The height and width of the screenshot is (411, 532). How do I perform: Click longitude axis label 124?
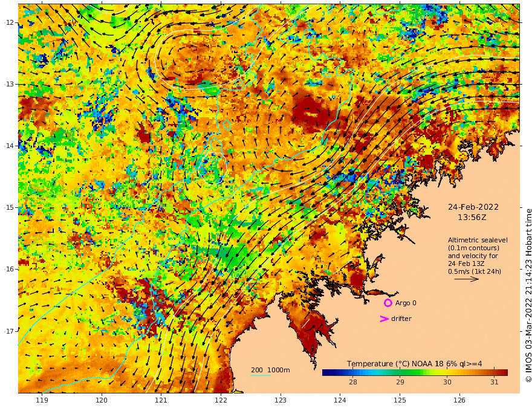pos(340,400)
